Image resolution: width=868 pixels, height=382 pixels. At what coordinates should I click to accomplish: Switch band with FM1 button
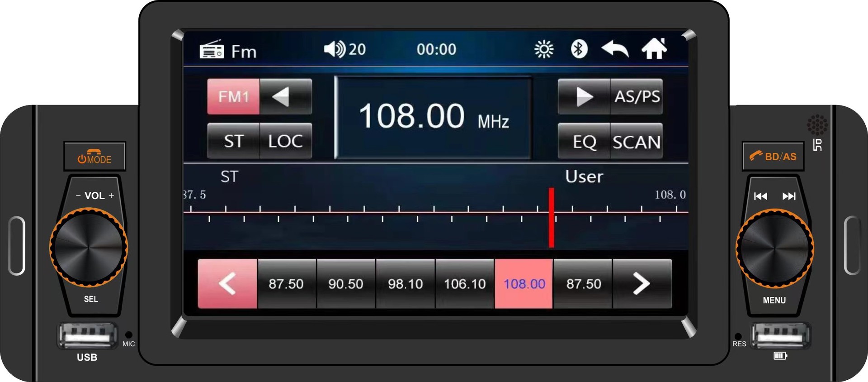[233, 96]
